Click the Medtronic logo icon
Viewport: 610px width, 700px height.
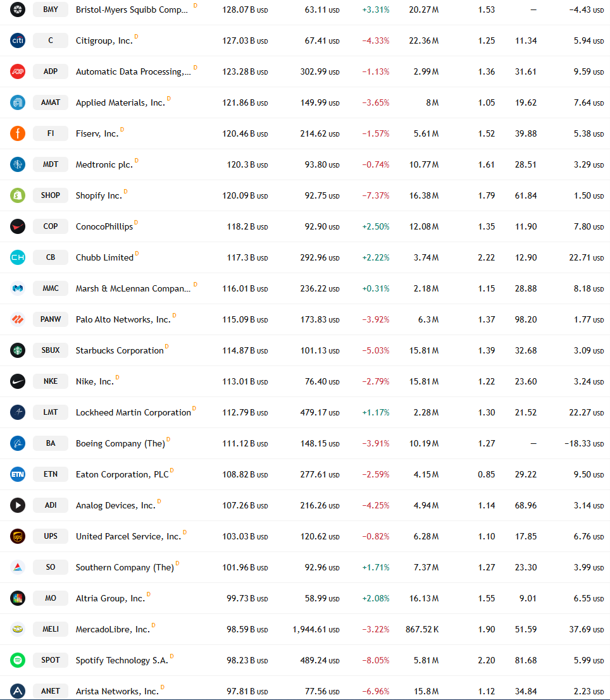point(18,164)
